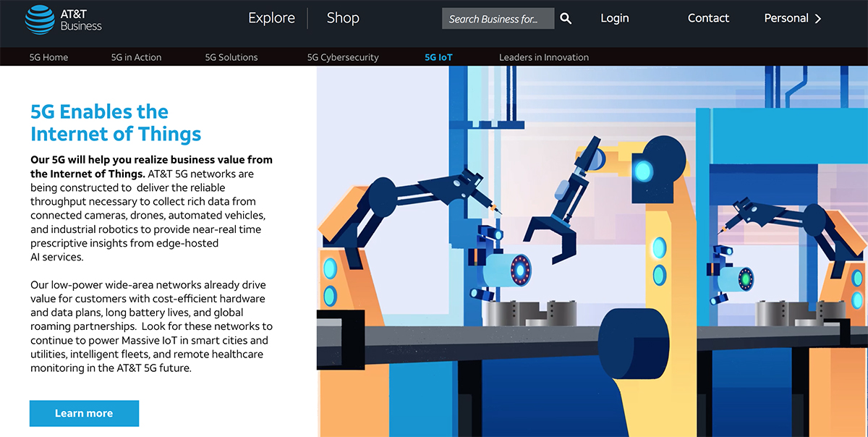
Task: Select the 5G IoT tab
Action: 438,57
